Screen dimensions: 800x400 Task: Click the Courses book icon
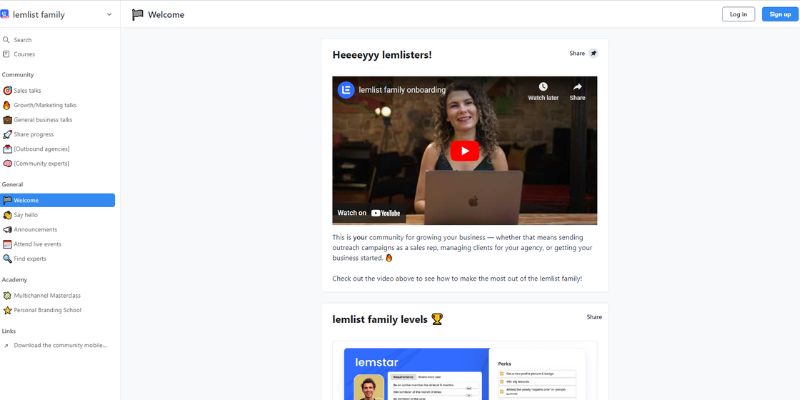(7, 54)
